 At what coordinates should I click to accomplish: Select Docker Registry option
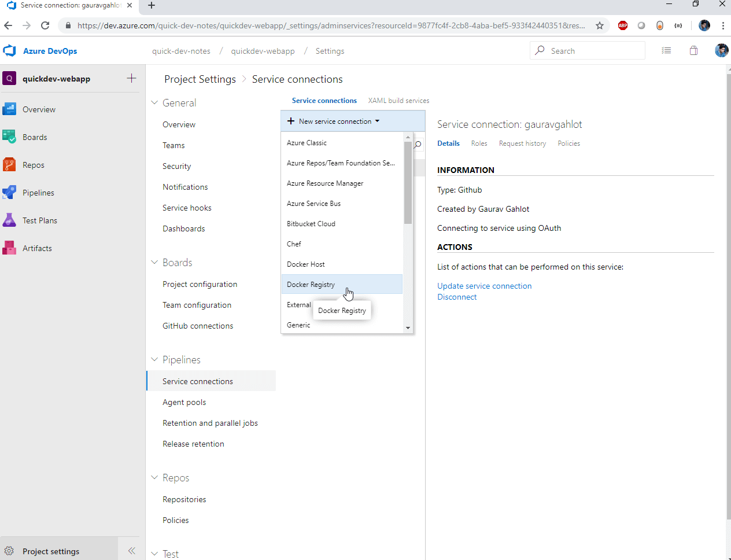[342, 285]
